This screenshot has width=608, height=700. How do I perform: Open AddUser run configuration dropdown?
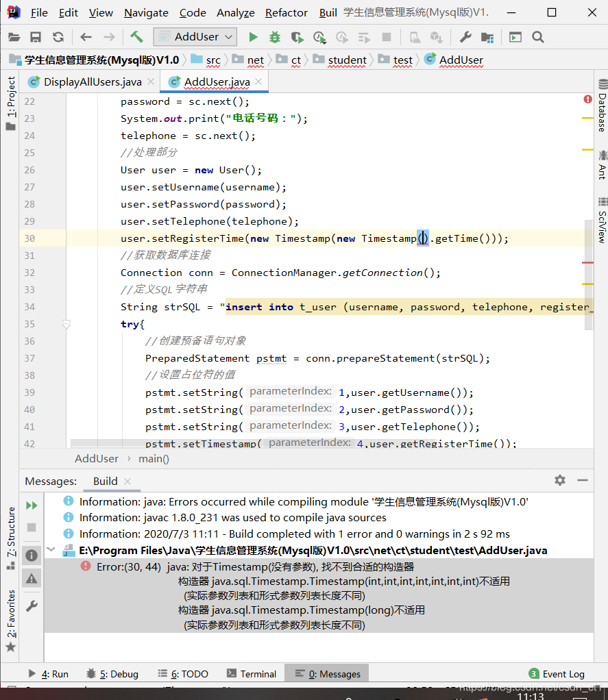coord(195,36)
